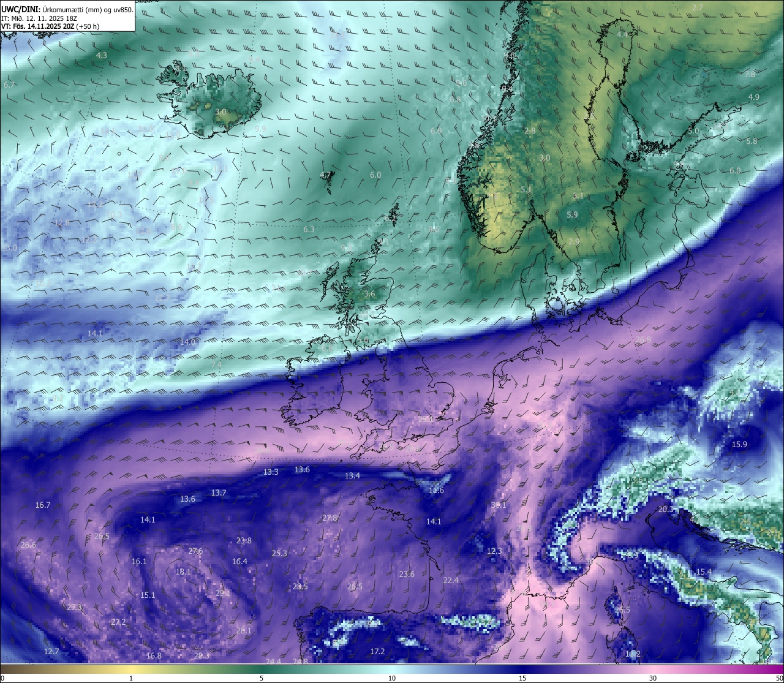Image resolution: width=784 pixels, height=683 pixels.
Task: Pick the map value '3.1'
Action: click(x=578, y=196)
